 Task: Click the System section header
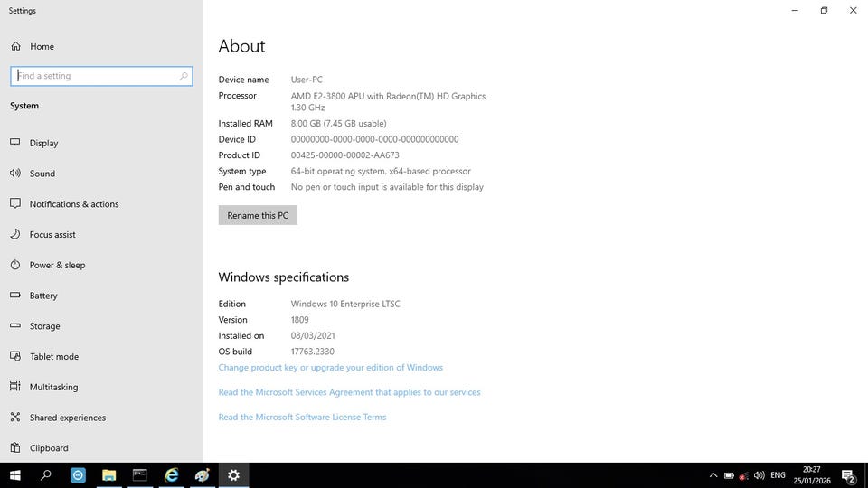[x=24, y=106]
